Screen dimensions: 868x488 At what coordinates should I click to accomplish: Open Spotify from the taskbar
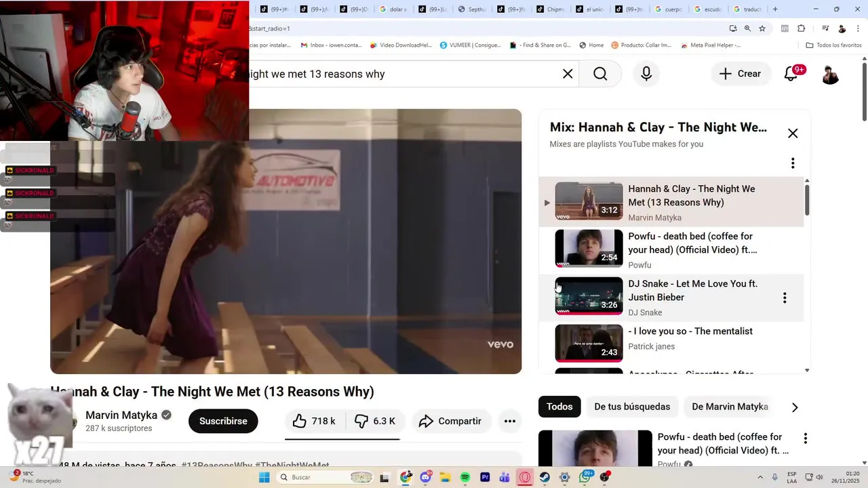[x=465, y=477]
